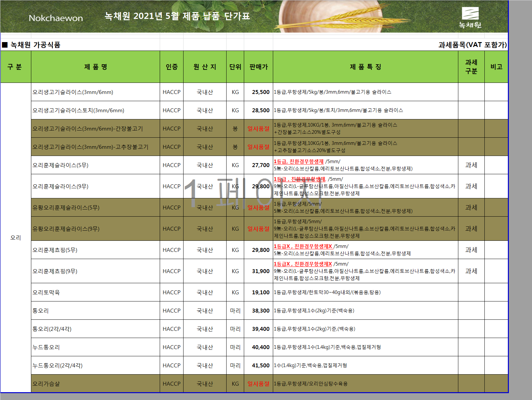
Task: Click the 녹채원 brand emblem in the banner
Action: pos(470,18)
